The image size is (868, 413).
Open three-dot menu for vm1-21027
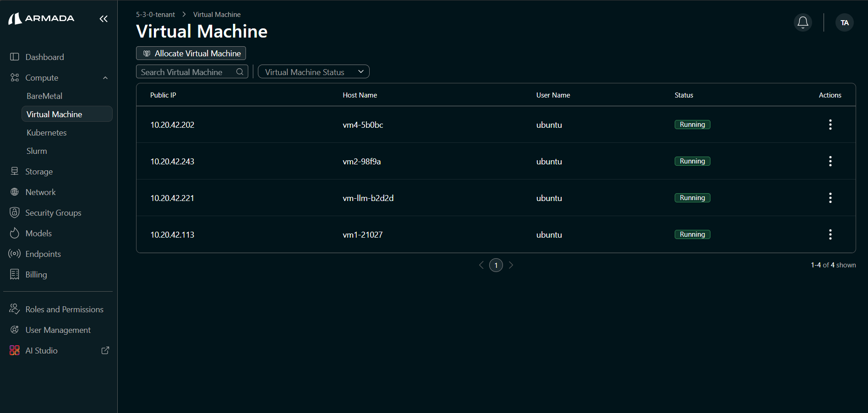coord(830,234)
